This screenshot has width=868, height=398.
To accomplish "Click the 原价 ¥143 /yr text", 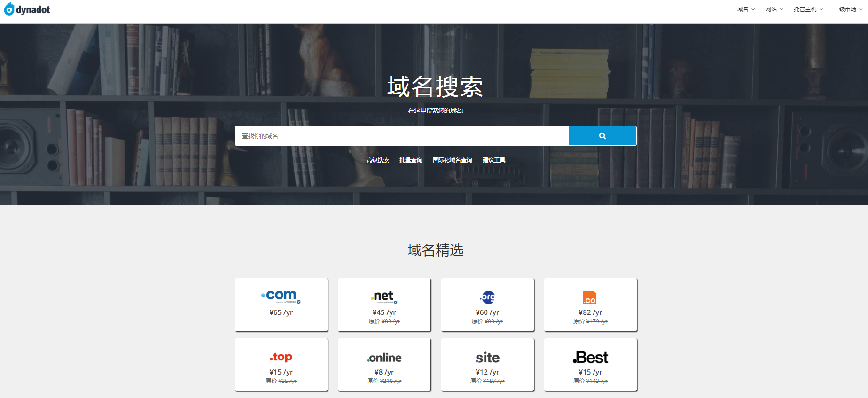I will [x=590, y=381].
